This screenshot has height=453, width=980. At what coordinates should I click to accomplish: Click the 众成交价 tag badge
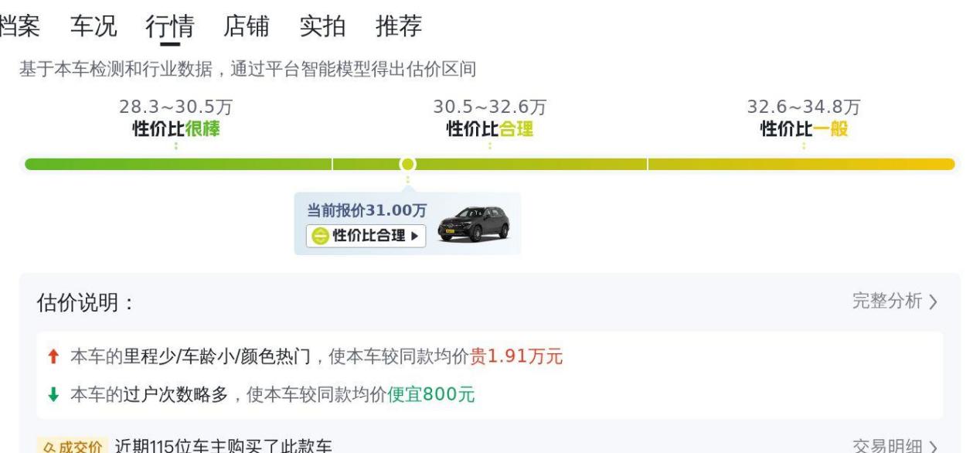pos(71,446)
